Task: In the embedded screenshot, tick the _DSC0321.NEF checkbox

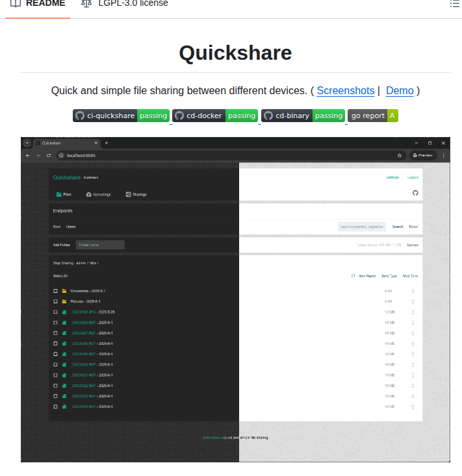Action: (55, 375)
